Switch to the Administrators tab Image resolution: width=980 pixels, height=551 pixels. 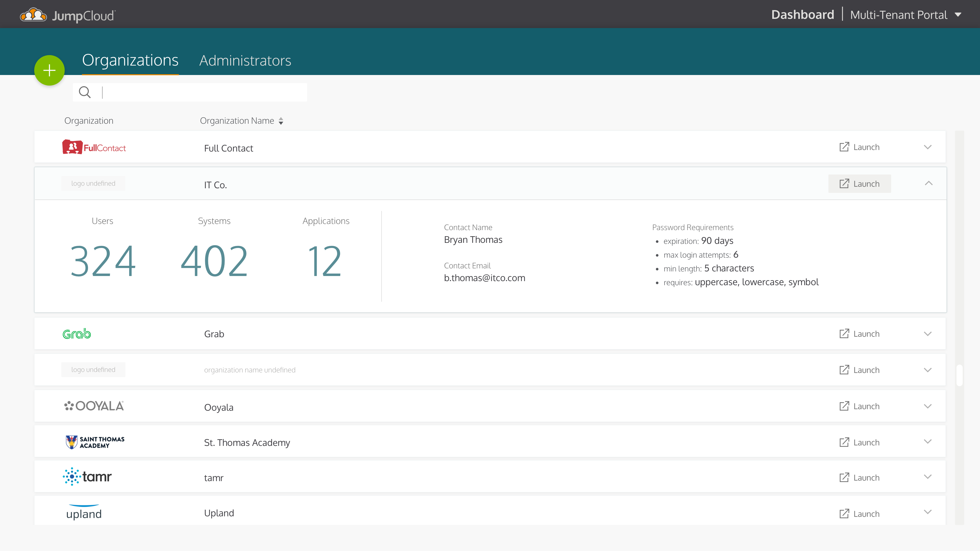click(245, 60)
